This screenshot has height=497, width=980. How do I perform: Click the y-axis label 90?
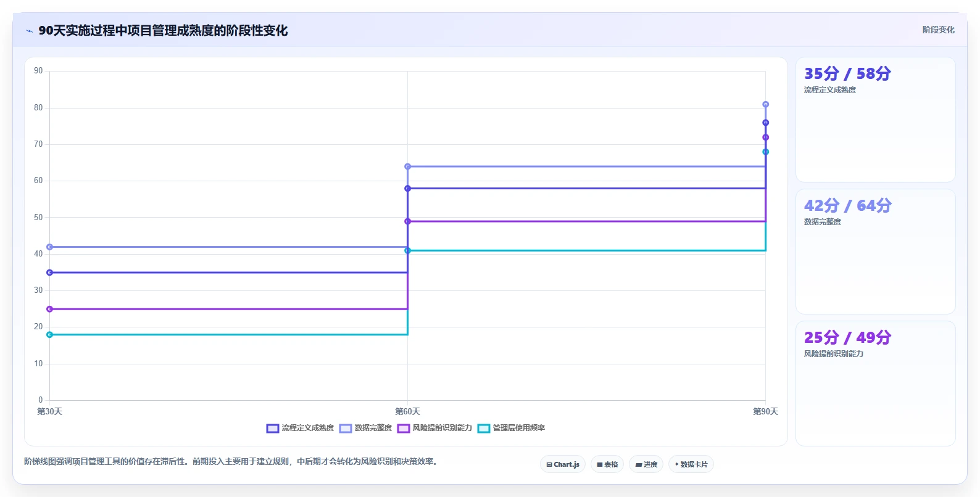pyautogui.click(x=38, y=71)
